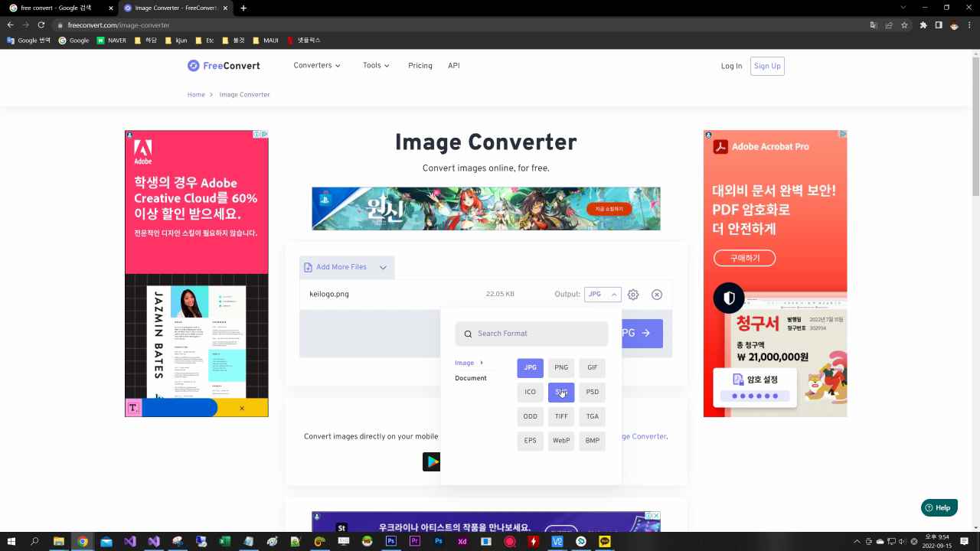The image size is (980, 551).
Task: Click the Genshin banner advertisement
Action: (x=485, y=208)
